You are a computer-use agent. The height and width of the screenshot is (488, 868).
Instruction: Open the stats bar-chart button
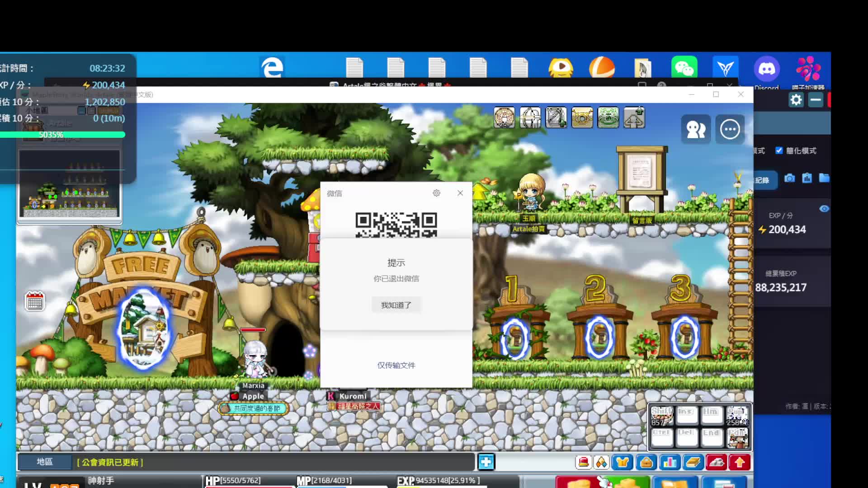[670, 462]
